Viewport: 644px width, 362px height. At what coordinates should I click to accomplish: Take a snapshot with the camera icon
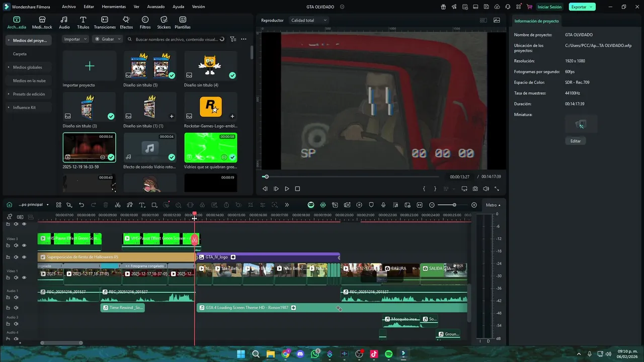[x=475, y=189]
